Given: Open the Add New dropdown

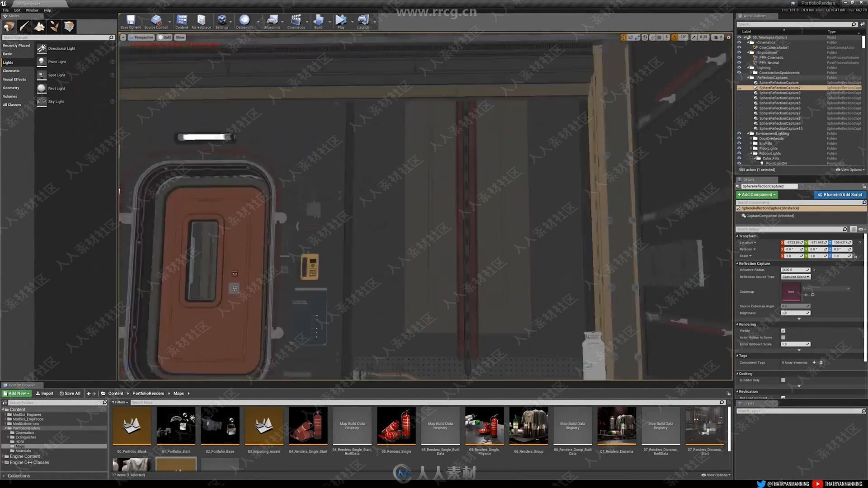Looking at the screenshot, I should pyautogui.click(x=16, y=394).
